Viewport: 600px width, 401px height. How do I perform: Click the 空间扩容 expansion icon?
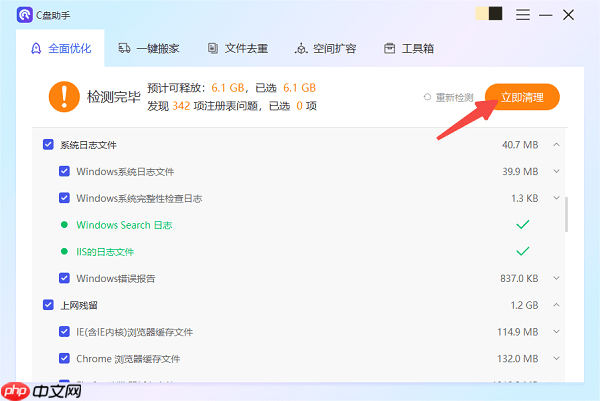pyautogui.click(x=301, y=48)
